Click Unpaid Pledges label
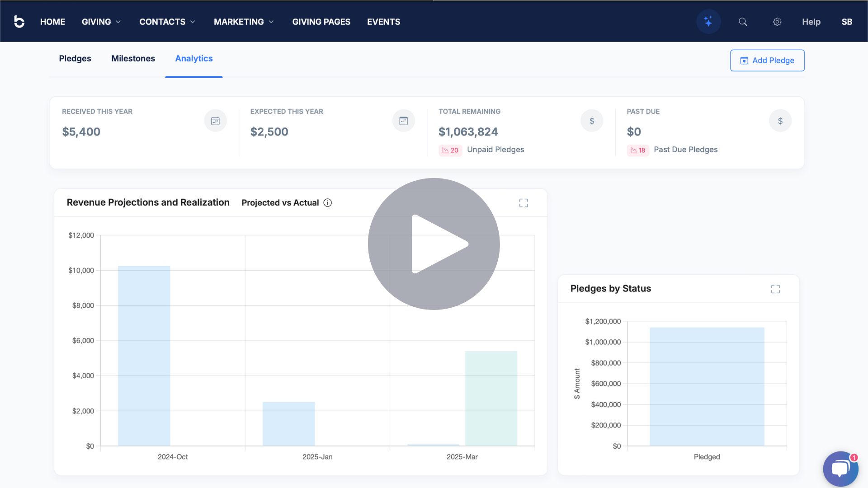This screenshot has width=868, height=488. pyautogui.click(x=495, y=150)
